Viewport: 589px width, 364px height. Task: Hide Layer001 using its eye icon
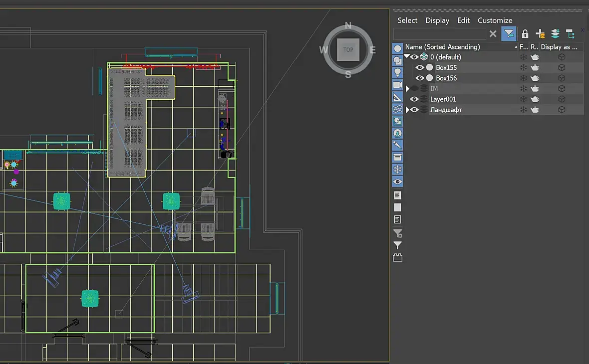[414, 99]
